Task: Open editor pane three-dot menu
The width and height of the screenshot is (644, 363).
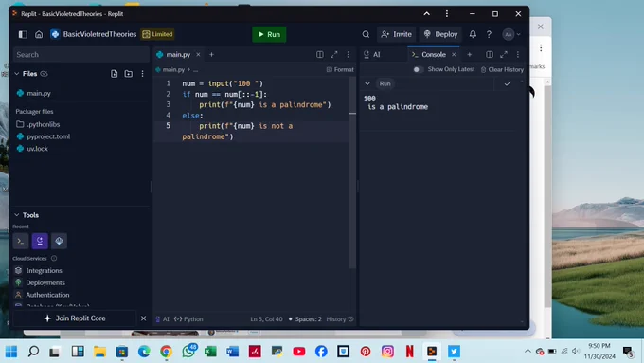Action: click(348, 55)
